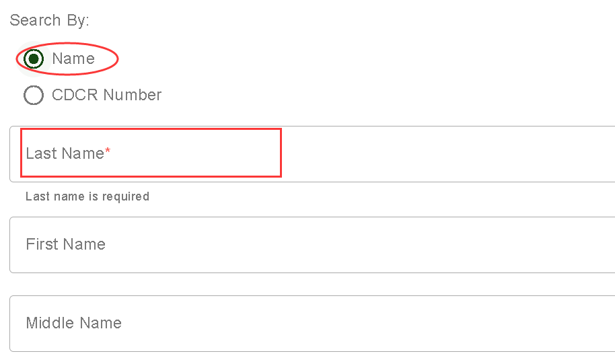
Task: Click the "Last Name" placeholder label
Action: [65, 154]
